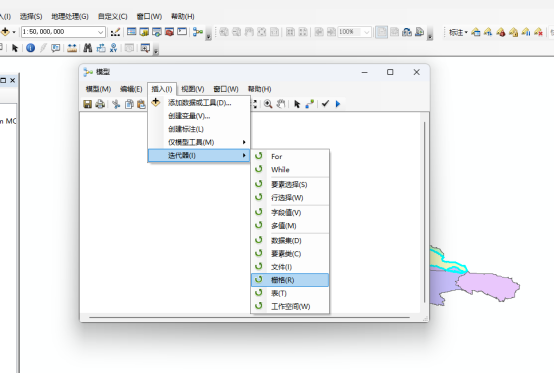Choose 创建变量(V)... menu entry

[199, 116]
